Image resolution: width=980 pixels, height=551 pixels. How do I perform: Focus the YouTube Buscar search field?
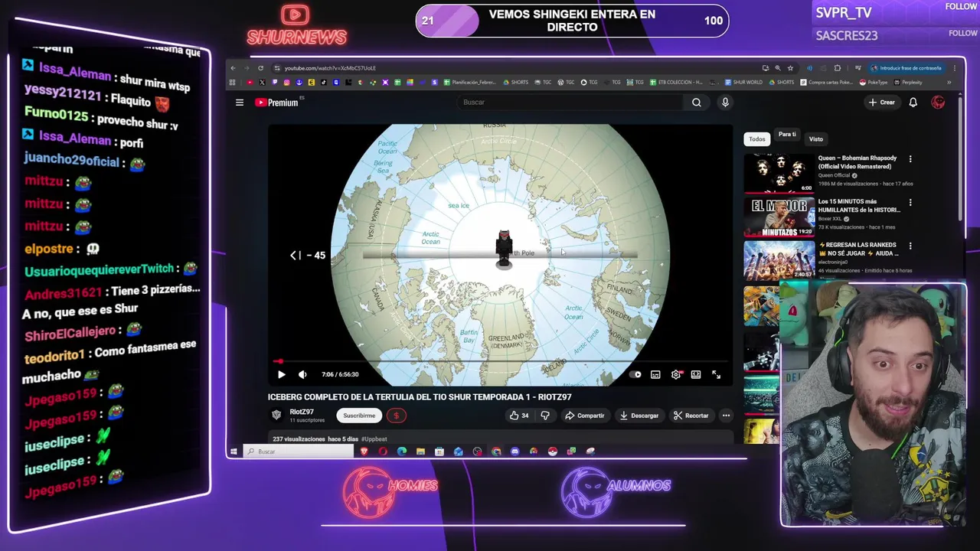coord(570,103)
